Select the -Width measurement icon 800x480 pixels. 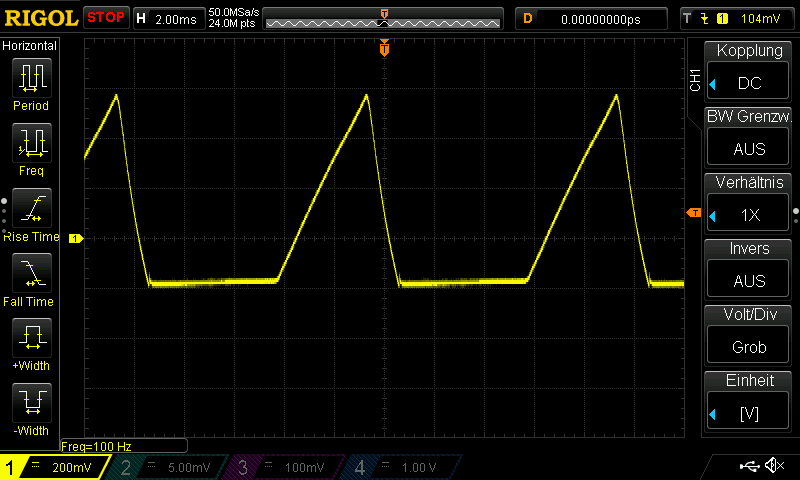pos(32,402)
